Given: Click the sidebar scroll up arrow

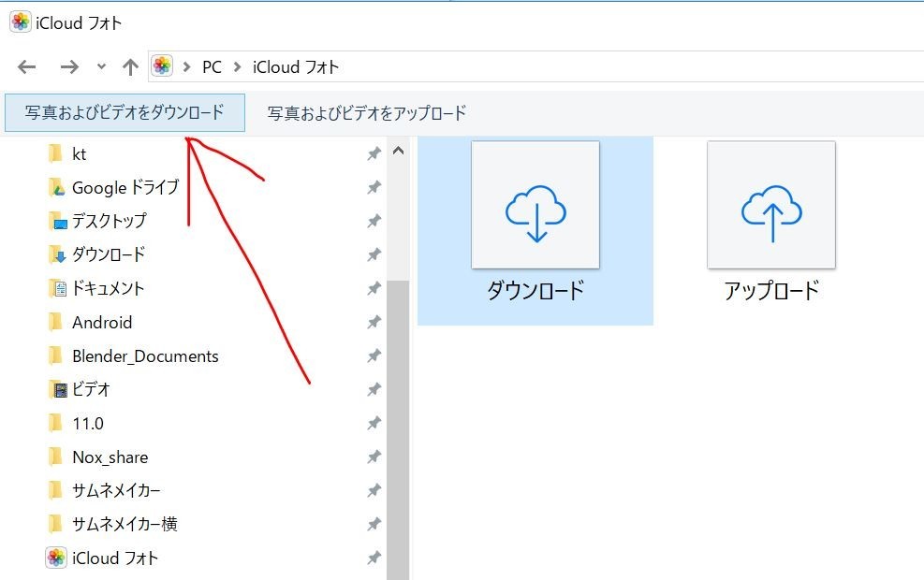Looking at the screenshot, I should [399, 151].
